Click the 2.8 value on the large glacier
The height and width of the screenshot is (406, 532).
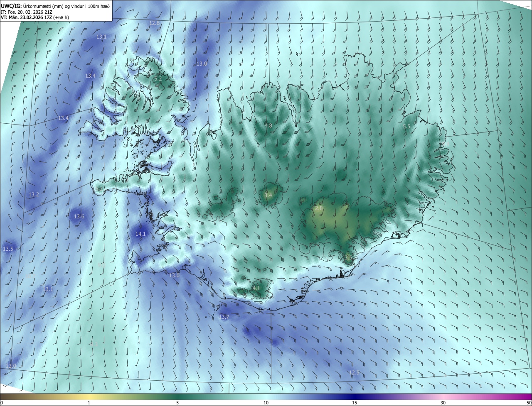click(x=319, y=208)
